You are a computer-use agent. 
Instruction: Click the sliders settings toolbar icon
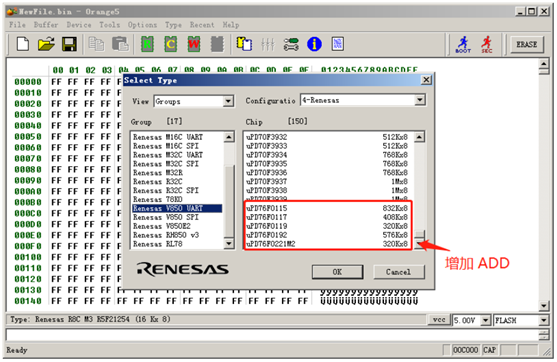click(x=267, y=44)
